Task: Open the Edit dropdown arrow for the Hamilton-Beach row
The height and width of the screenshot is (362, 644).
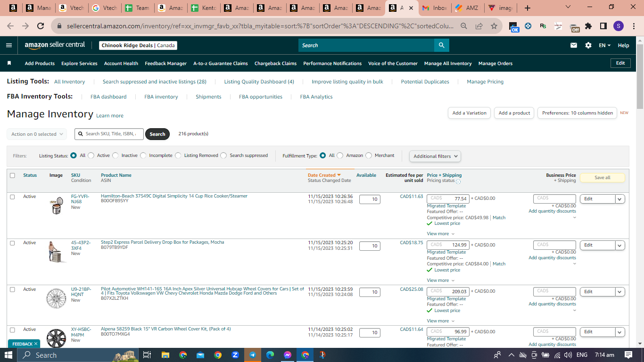Action: click(x=620, y=199)
